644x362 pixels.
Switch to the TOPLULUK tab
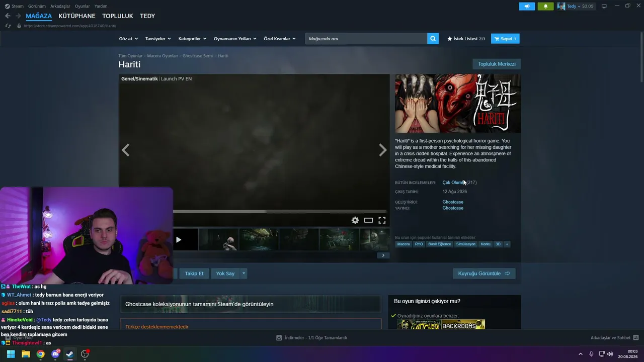point(118,16)
